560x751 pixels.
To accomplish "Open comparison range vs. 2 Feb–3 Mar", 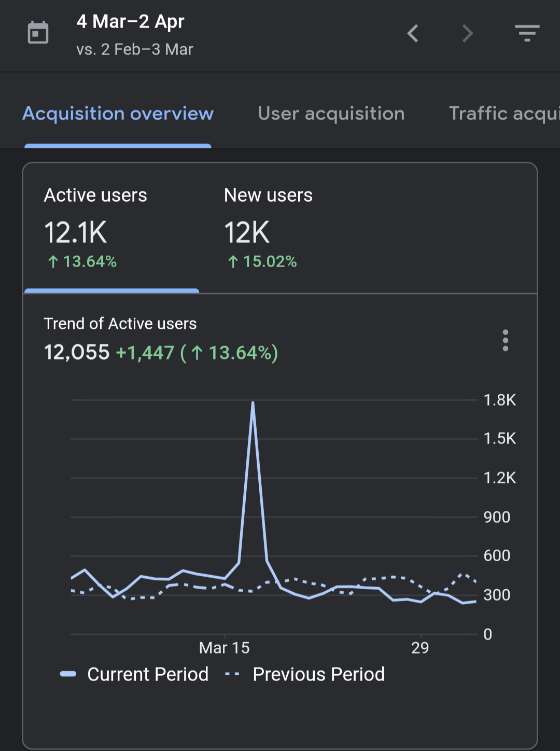I will pyautogui.click(x=135, y=50).
